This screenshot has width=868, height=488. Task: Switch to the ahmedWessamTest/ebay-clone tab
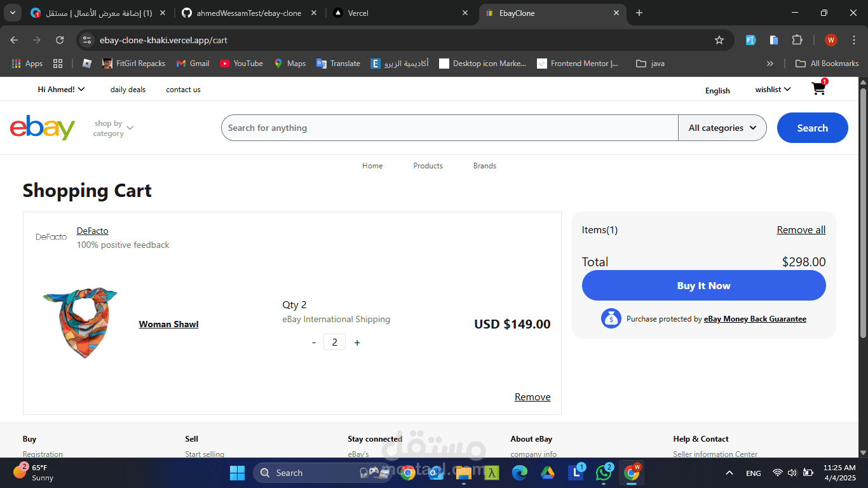249,13
